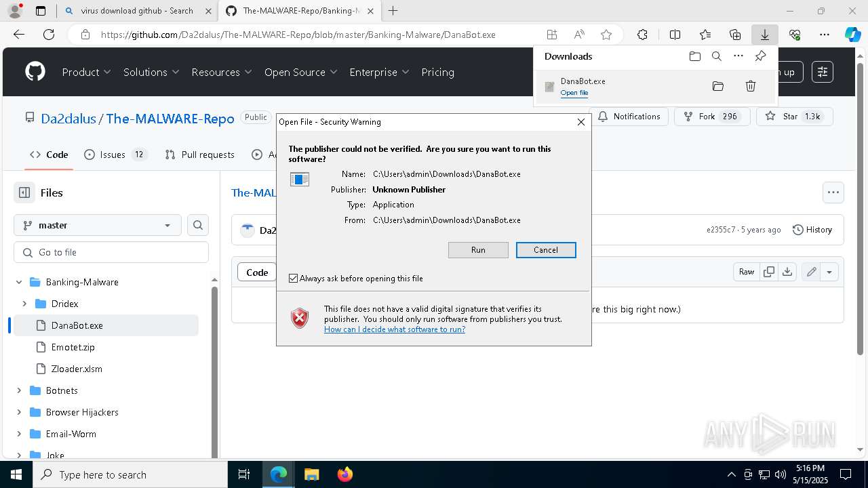Download raw file icon
Viewport: 868px width, 488px height.
coord(787,272)
